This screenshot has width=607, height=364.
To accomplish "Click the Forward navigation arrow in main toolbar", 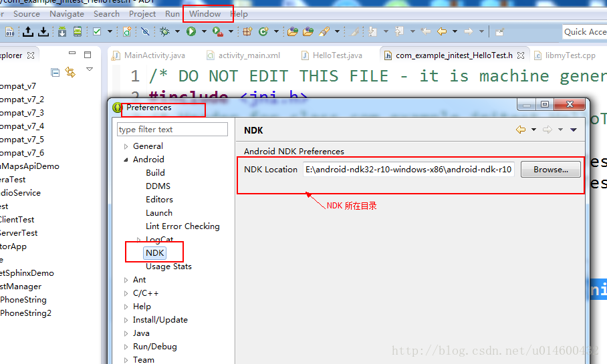I will [469, 31].
